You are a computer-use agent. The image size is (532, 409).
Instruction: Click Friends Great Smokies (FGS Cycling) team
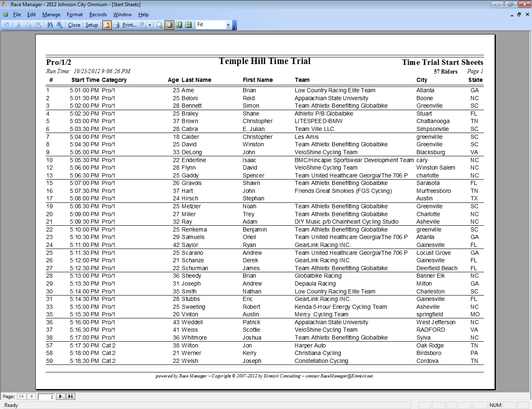[343, 191]
